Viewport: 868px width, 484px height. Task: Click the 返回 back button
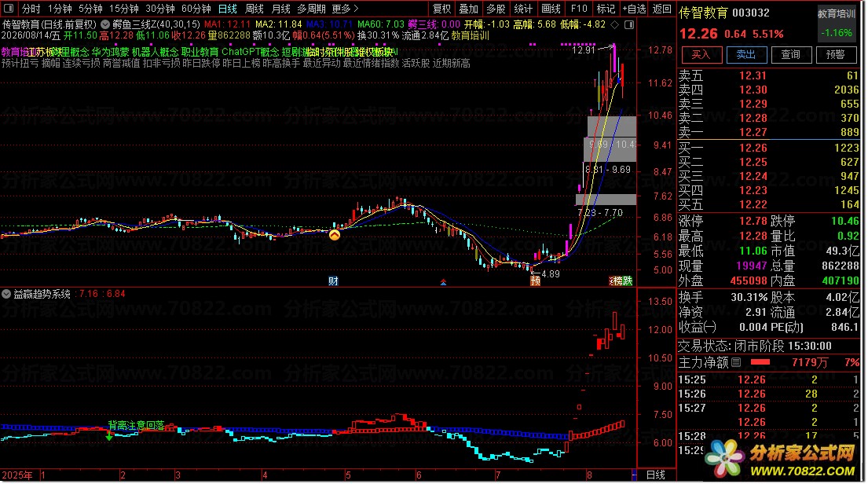662,9
